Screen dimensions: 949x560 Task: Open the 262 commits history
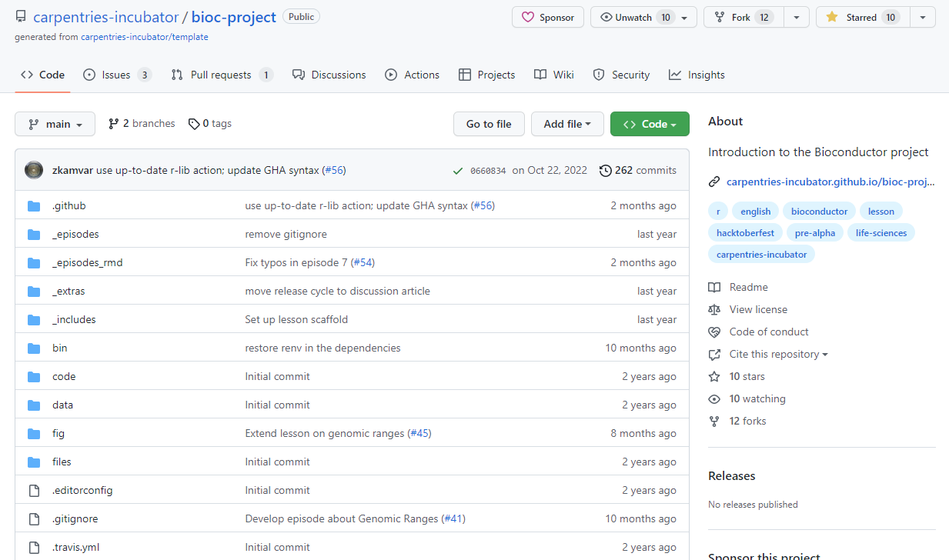(637, 170)
